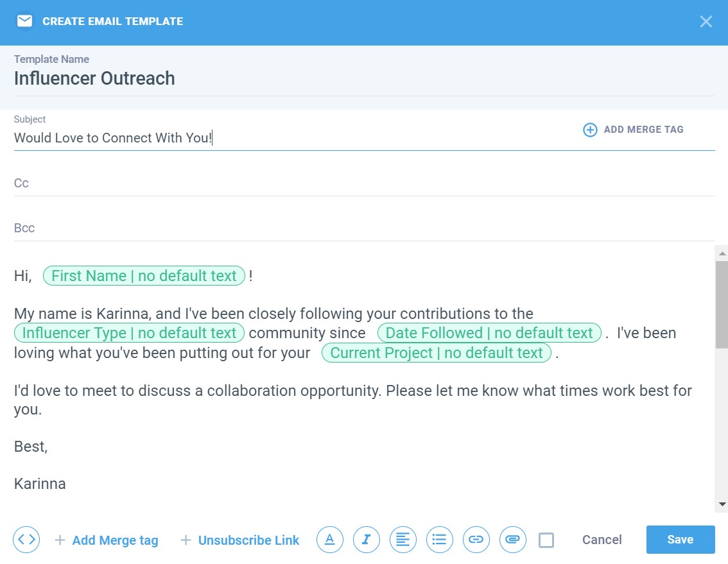Toggle italic text formatting icon
Screen dimensions: 728x564
click(367, 540)
